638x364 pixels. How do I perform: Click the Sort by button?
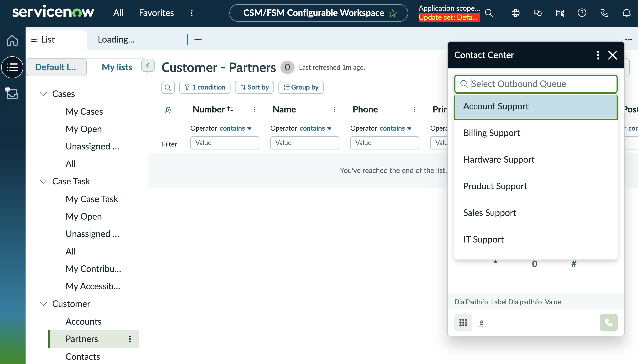point(254,87)
